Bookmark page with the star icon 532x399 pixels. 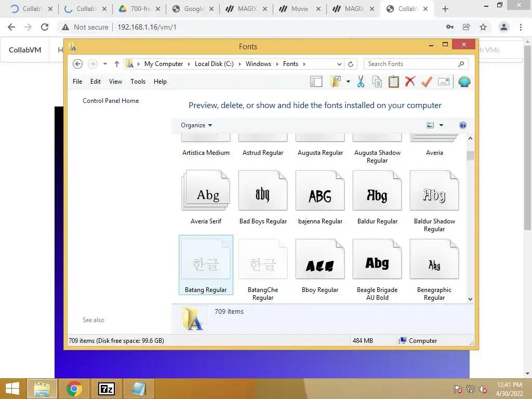click(x=483, y=27)
